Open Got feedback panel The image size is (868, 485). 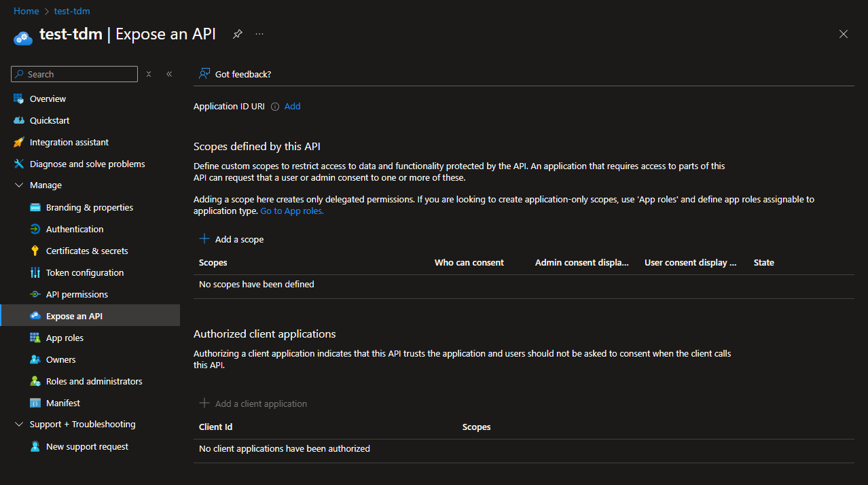point(235,74)
